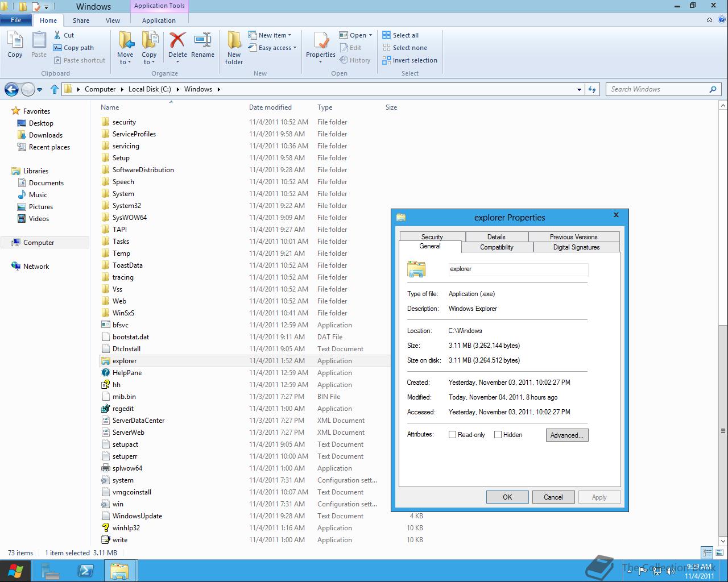The height and width of the screenshot is (582, 728).
Task: Click the Back navigation arrow
Action: coord(11,89)
